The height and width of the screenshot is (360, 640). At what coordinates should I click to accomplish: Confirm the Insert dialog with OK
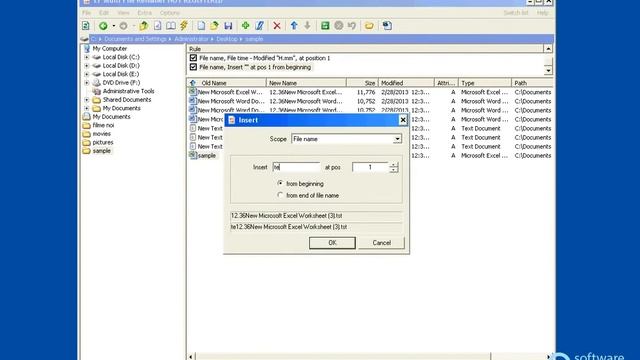tap(332, 243)
